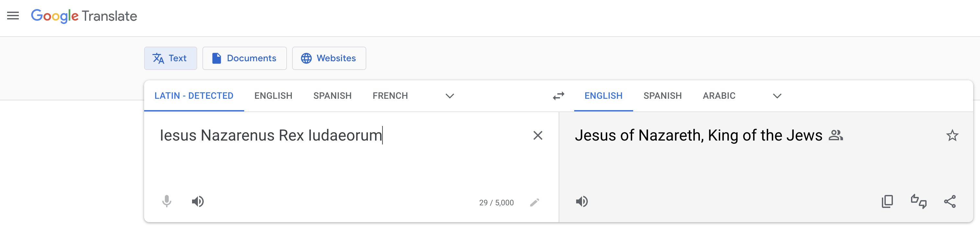Click the microphone voice input icon

[167, 201]
